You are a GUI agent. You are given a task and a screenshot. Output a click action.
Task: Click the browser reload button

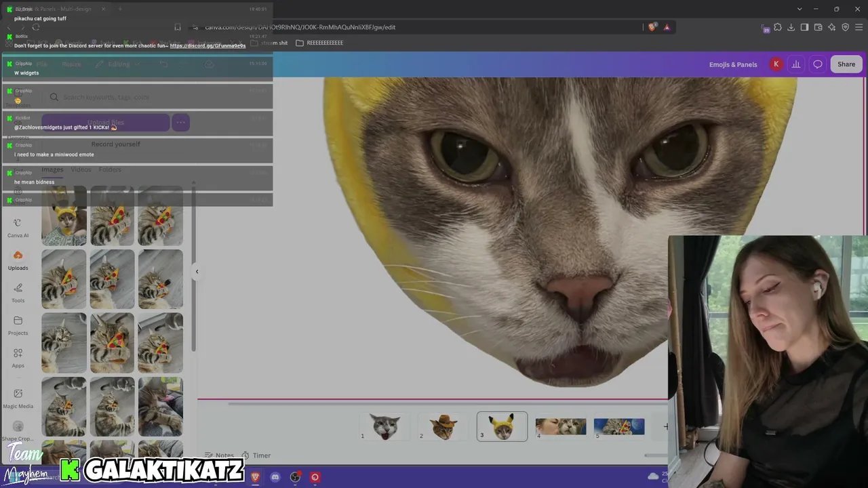36,27
